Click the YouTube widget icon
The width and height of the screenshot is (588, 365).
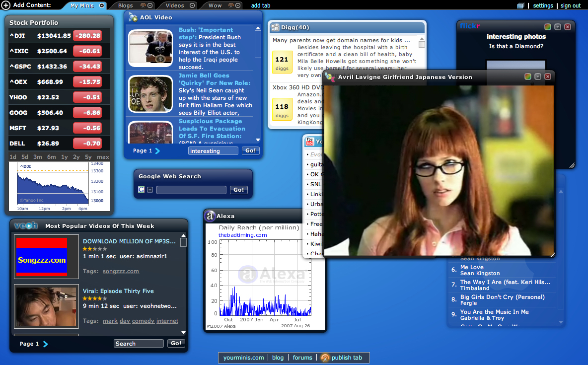(310, 142)
